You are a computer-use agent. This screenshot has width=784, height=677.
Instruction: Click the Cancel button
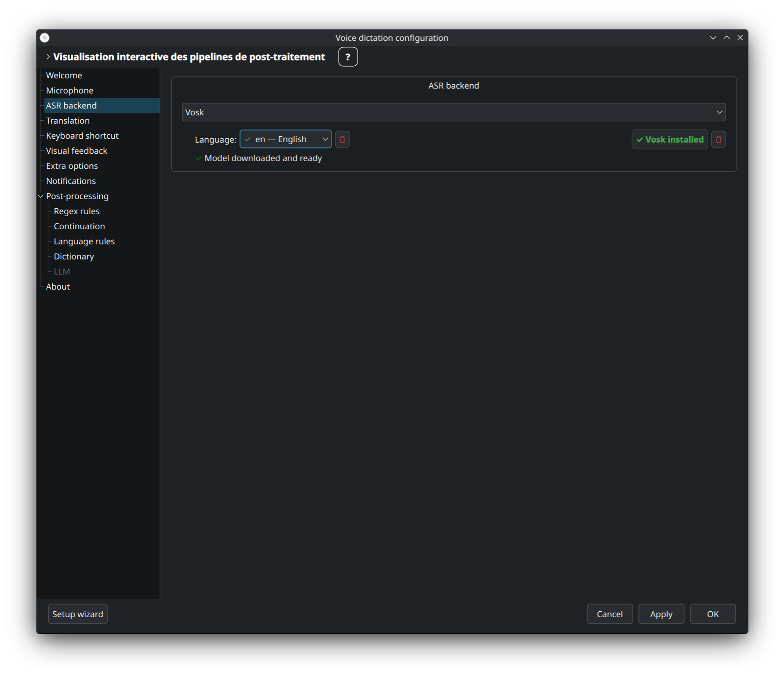610,614
